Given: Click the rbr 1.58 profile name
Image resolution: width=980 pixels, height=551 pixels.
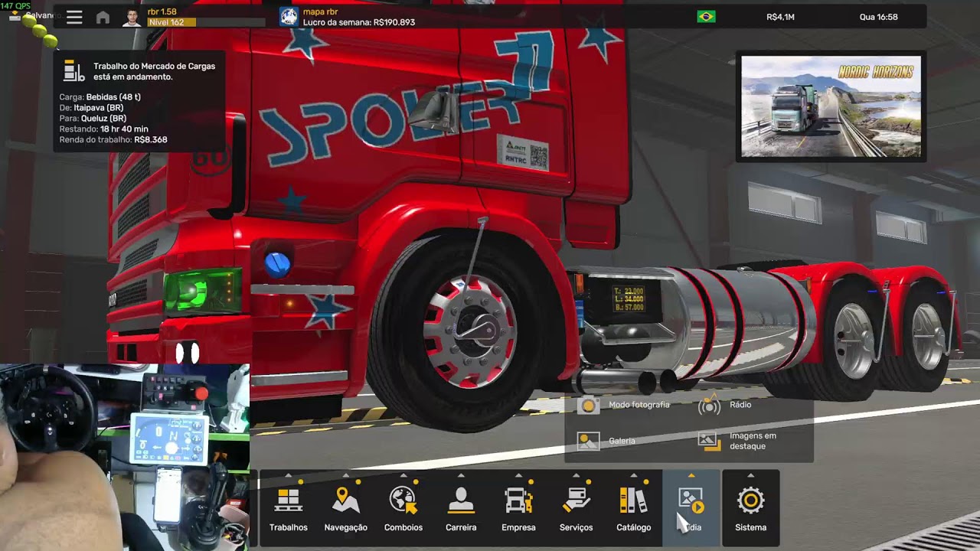Looking at the screenshot, I should pos(162,12).
